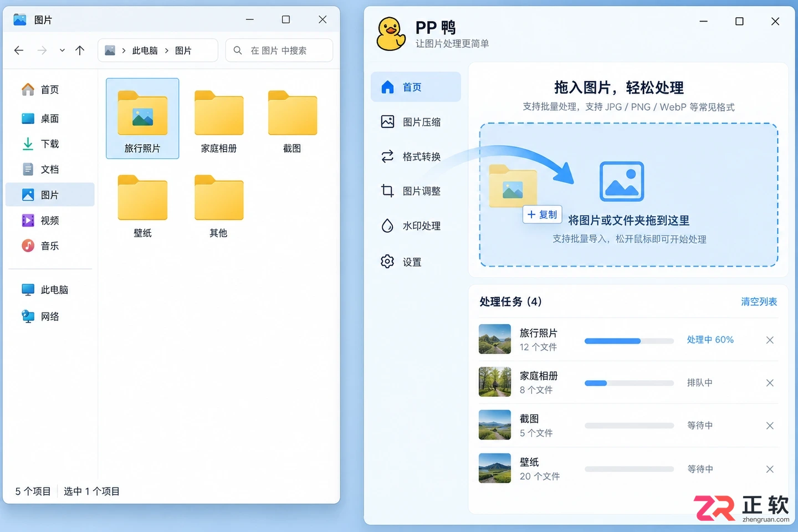Click the 旅行照片 task progress bar

(x=629, y=341)
